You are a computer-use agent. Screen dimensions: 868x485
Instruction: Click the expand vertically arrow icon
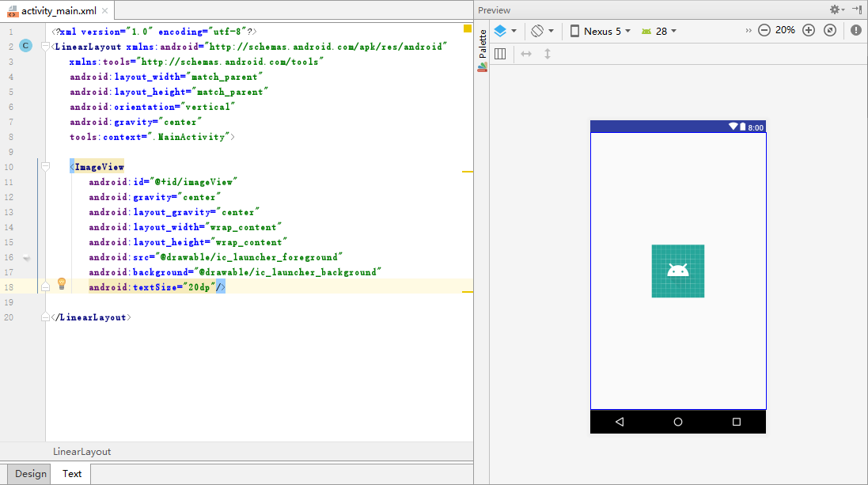[547, 54]
